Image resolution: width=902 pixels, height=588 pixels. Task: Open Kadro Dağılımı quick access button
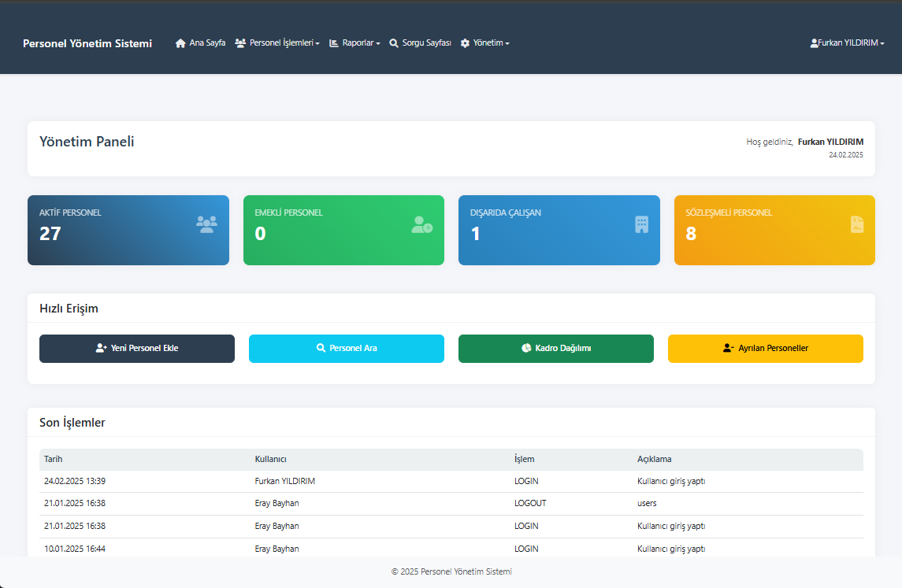coord(555,349)
